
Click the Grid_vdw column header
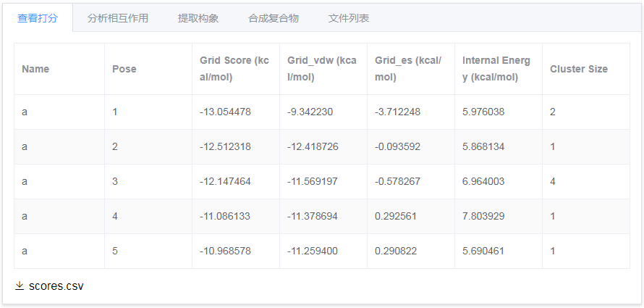click(x=322, y=69)
